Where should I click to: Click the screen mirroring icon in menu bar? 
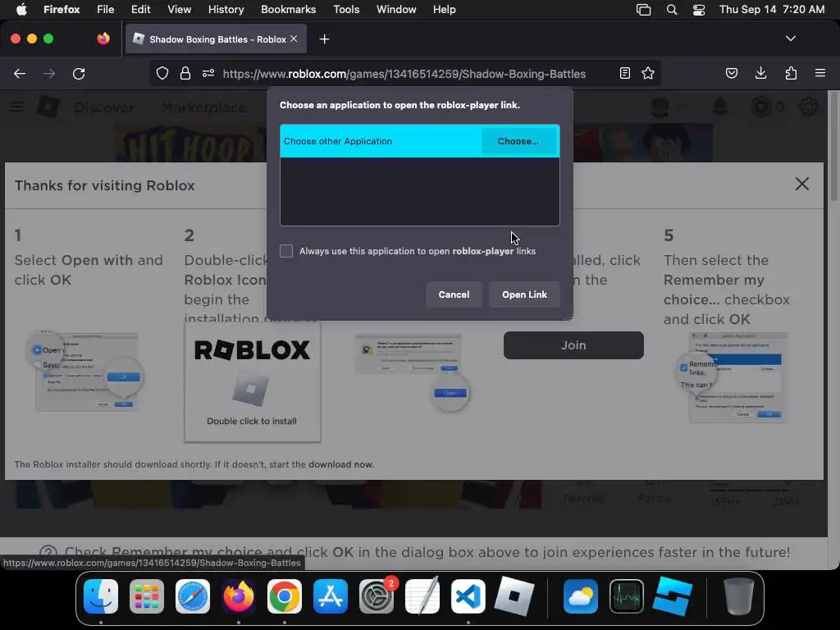pos(643,10)
